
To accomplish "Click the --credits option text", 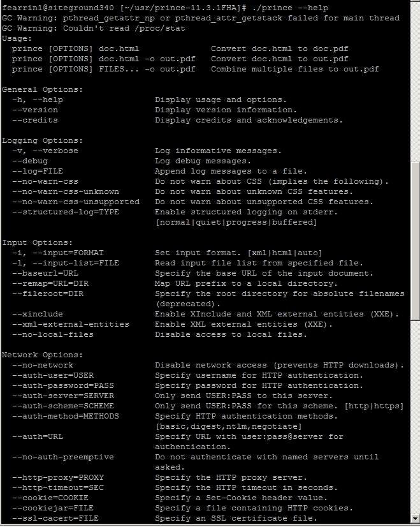I will (x=35, y=120).
